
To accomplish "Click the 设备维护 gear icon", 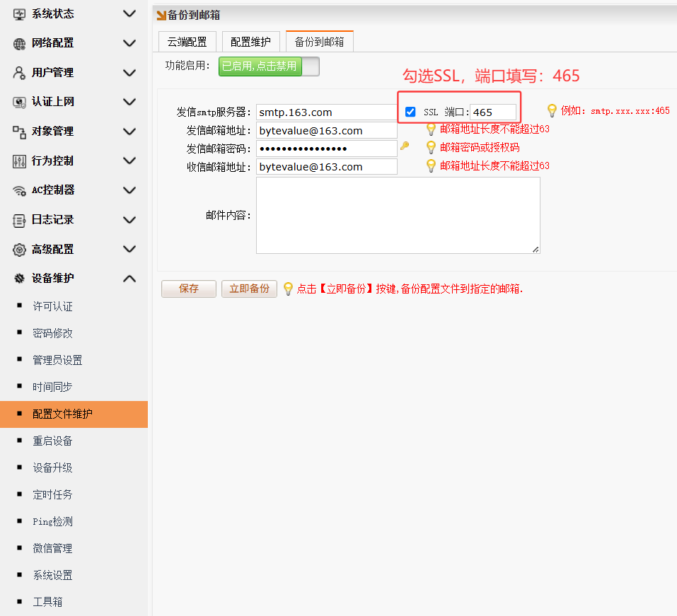I will pyautogui.click(x=19, y=279).
